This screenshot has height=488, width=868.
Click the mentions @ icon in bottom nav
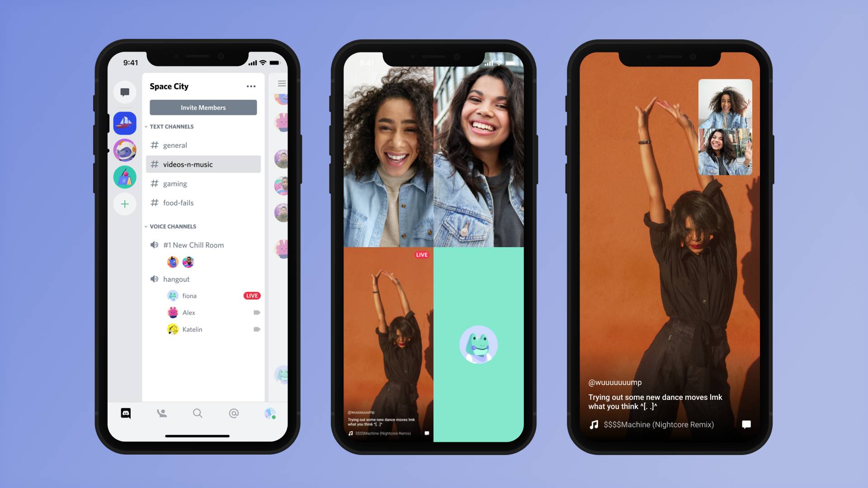click(x=233, y=413)
